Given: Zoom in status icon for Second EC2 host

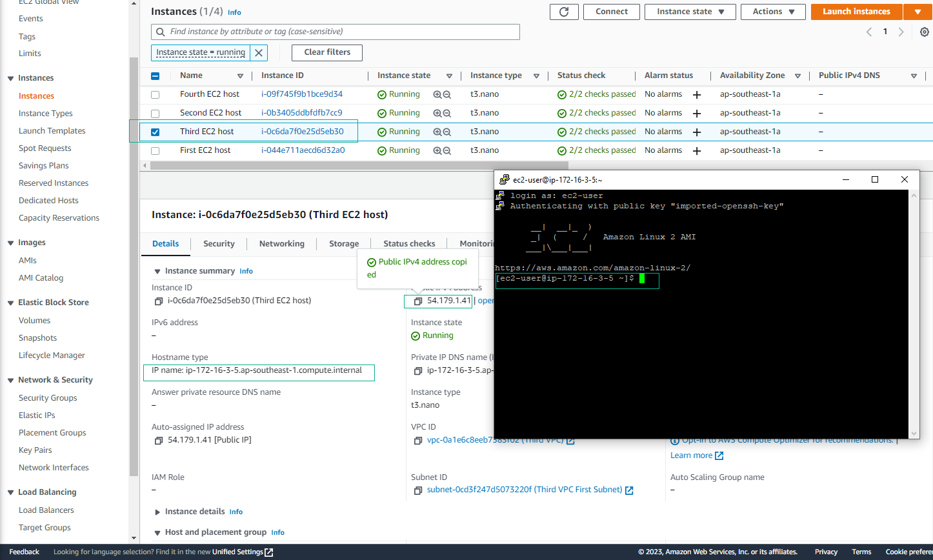Looking at the screenshot, I should pyautogui.click(x=437, y=113).
